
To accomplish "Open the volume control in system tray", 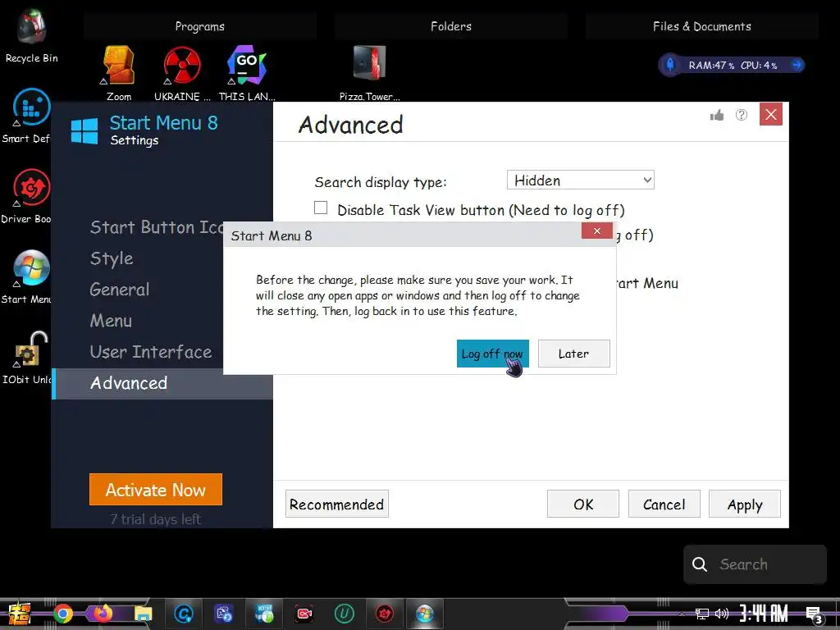I will (722, 614).
